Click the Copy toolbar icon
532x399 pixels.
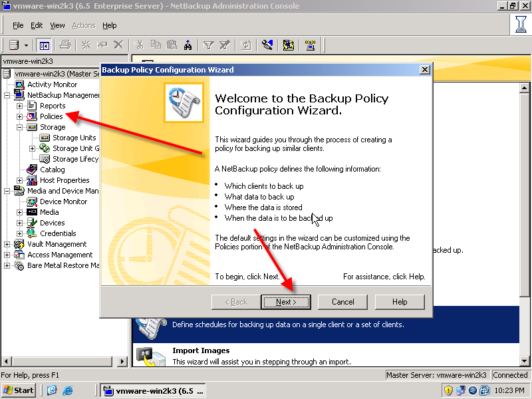point(156,45)
